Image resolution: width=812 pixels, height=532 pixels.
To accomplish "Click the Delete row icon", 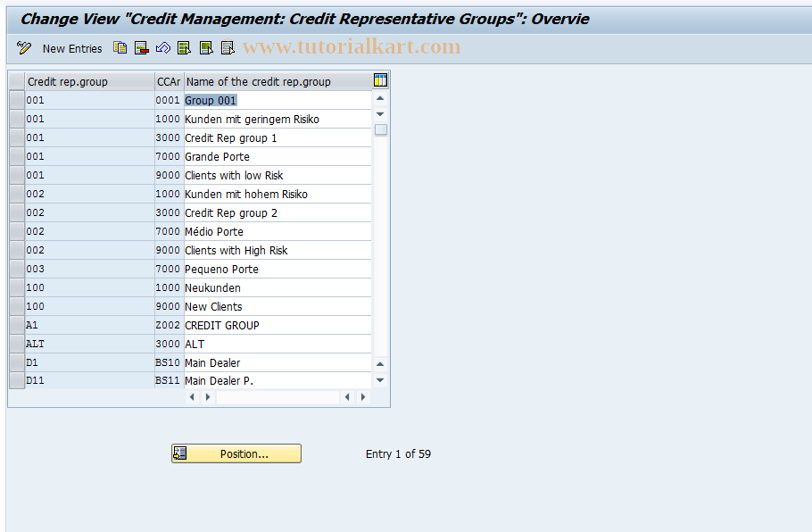I will pyautogui.click(x=141, y=48).
